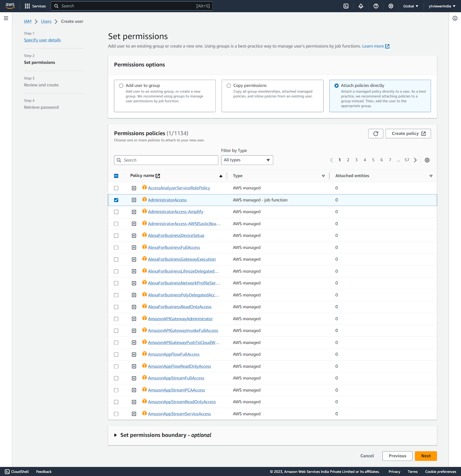Viewport: 461px width, 476px height.
Task: Expand Set permissions boundary section
Action: [x=115, y=435]
